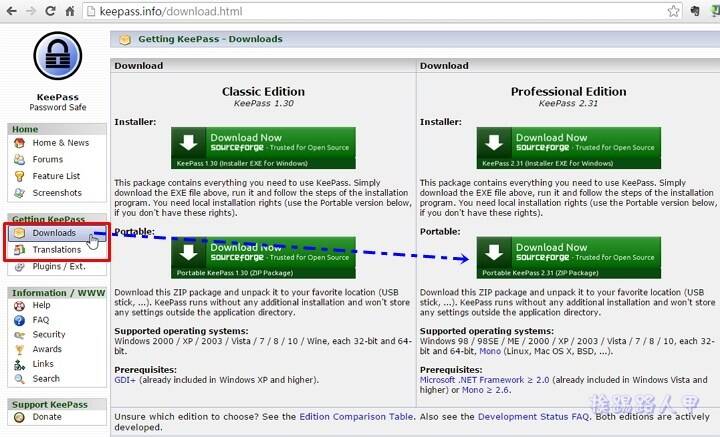Open the Feature List link
This screenshot has width=720, height=437.
(x=56, y=176)
